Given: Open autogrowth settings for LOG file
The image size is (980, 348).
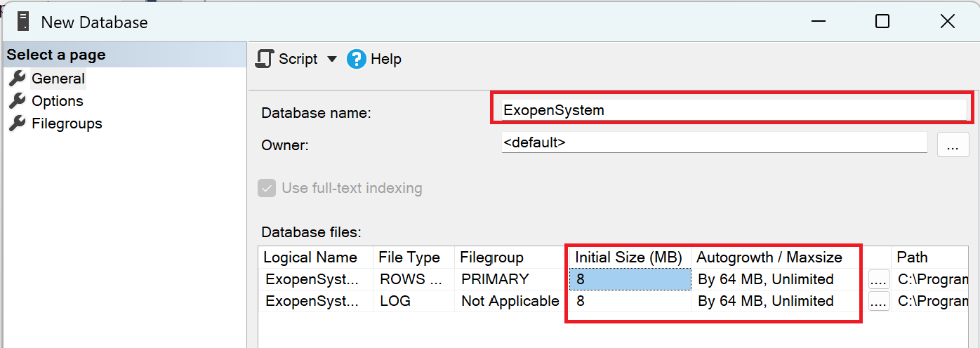Looking at the screenshot, I should pyautogui.click(x=879, y=302).
